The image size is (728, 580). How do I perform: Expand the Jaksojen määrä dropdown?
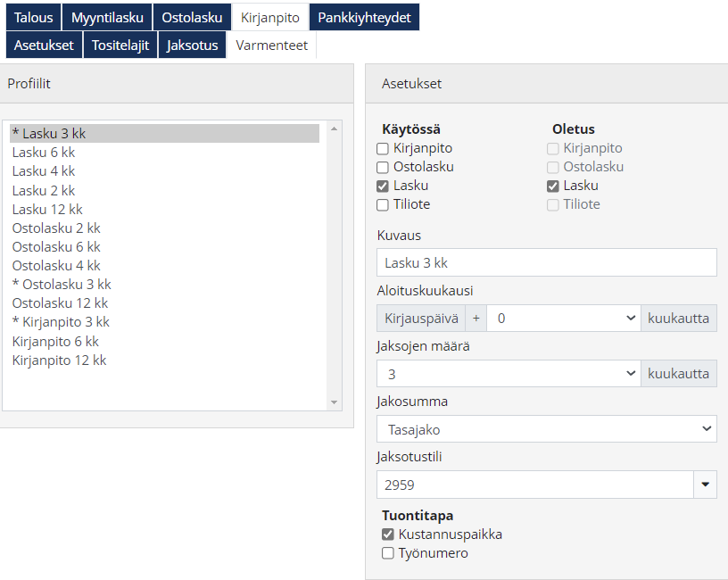point(509,374)
